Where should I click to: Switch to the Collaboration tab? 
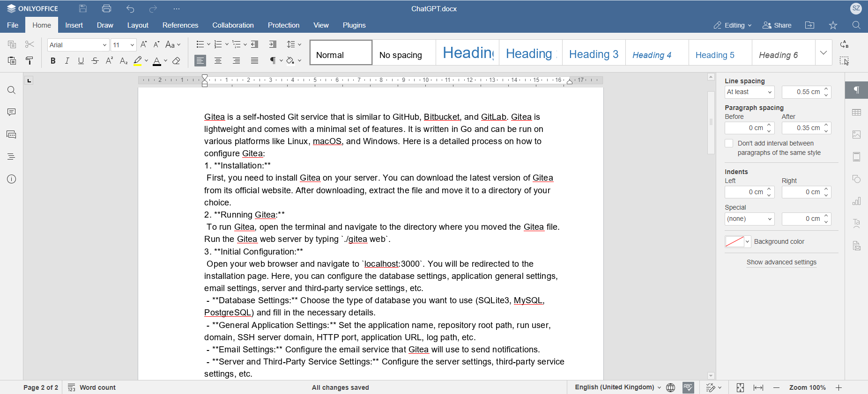[x=233, y=25]
